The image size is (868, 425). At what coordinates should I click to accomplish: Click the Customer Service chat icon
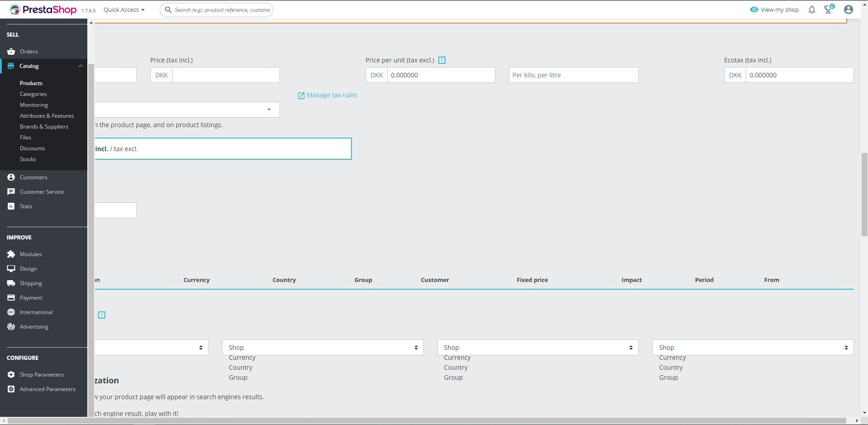tap(11, 192)
